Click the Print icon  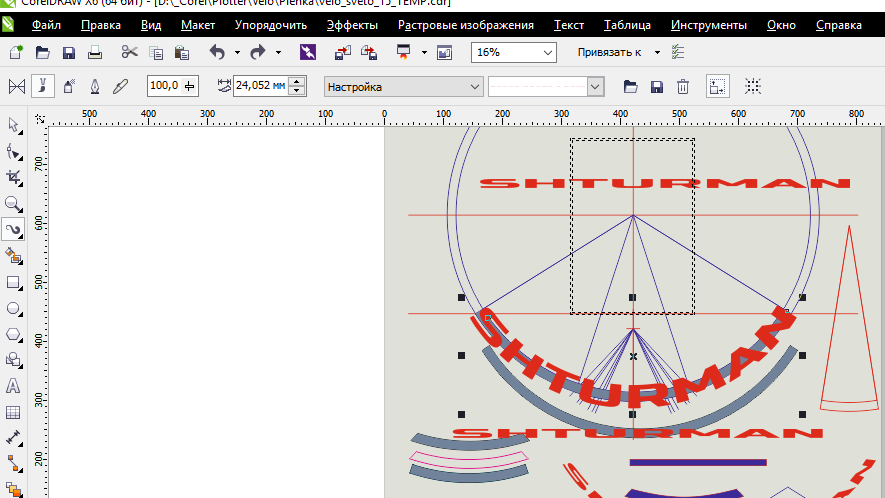pyautogui.click(x=95, y=53)
